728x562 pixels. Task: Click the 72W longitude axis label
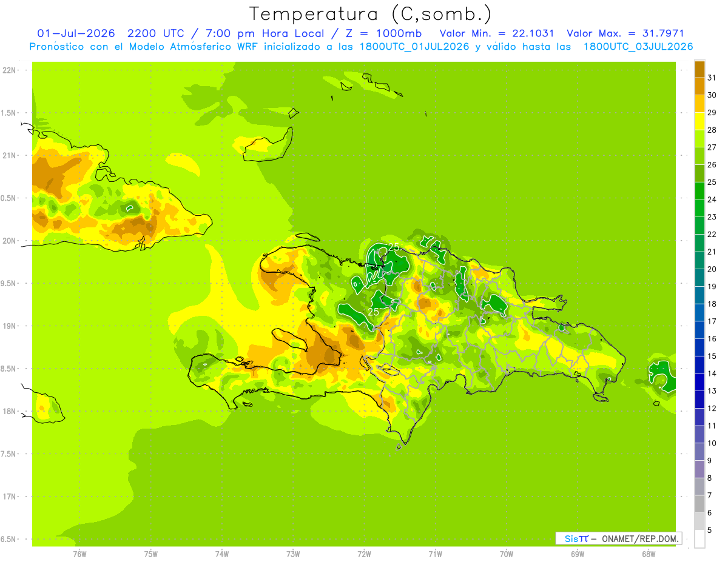coord(364,554)
